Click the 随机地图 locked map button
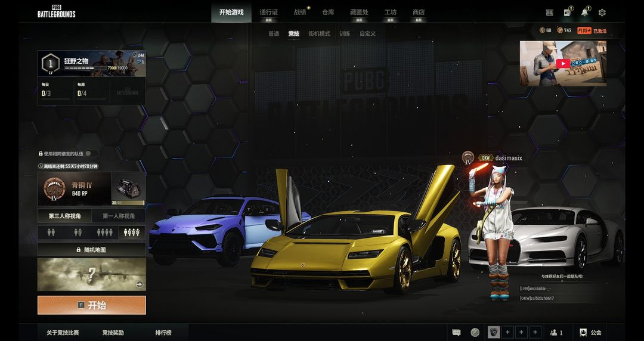This screenshot has width=644, height=341. [92, 249]
